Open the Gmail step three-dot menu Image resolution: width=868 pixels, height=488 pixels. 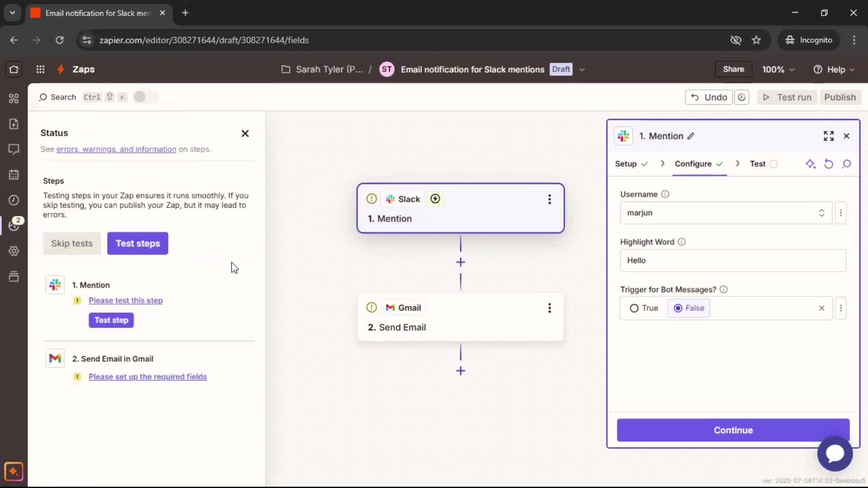coord(550,308)
